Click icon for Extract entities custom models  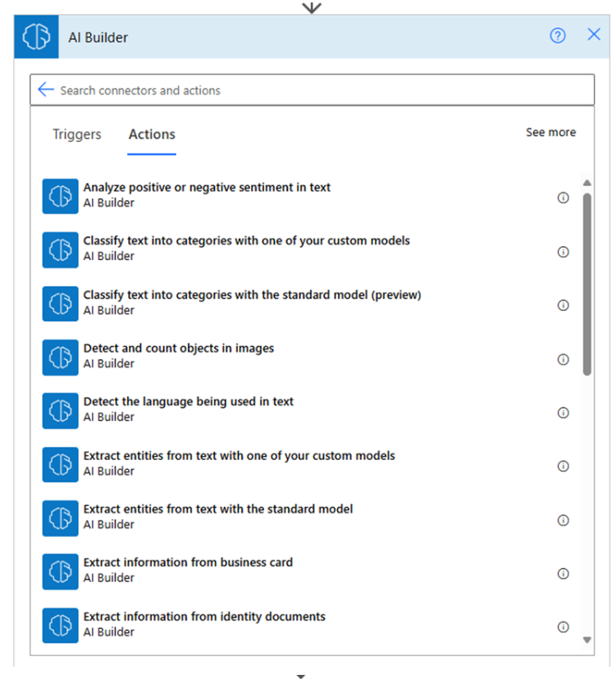tap(60, 465)
